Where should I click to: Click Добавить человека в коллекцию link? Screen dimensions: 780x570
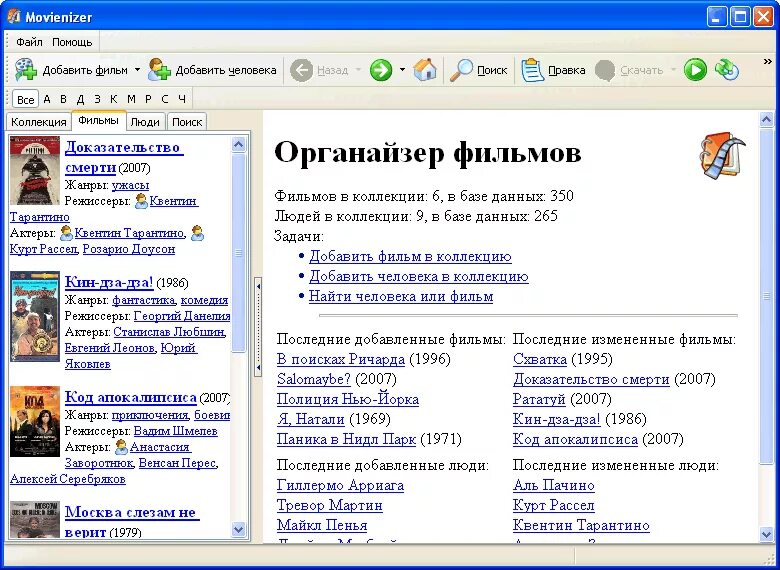pos(419,276)
